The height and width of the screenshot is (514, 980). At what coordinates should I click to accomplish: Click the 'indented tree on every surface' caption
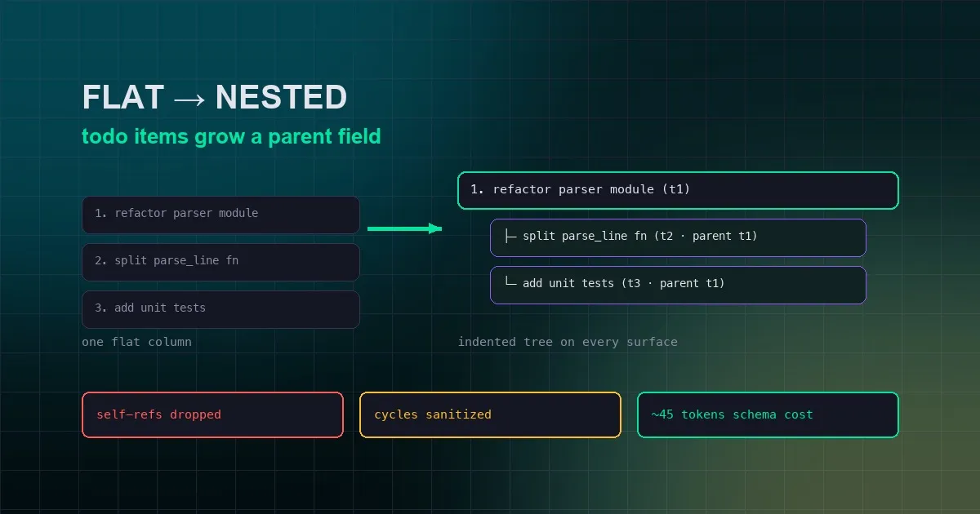click(568, 342)
